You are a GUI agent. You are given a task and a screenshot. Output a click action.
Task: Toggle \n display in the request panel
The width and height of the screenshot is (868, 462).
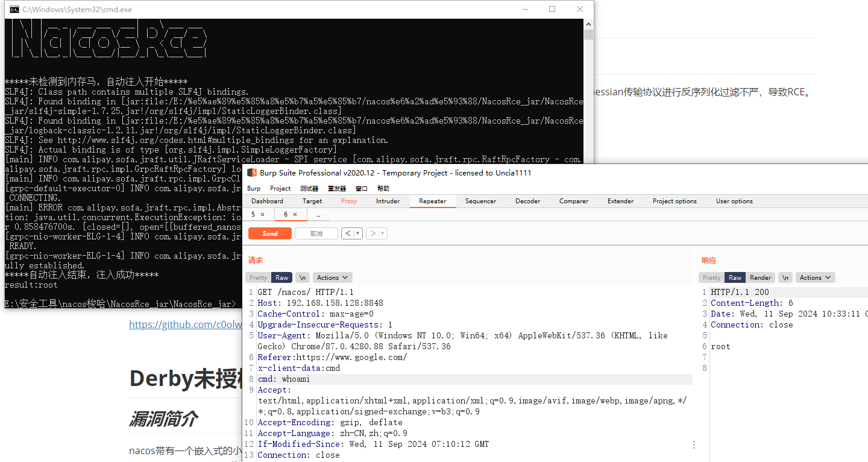[x=303, y=277]
